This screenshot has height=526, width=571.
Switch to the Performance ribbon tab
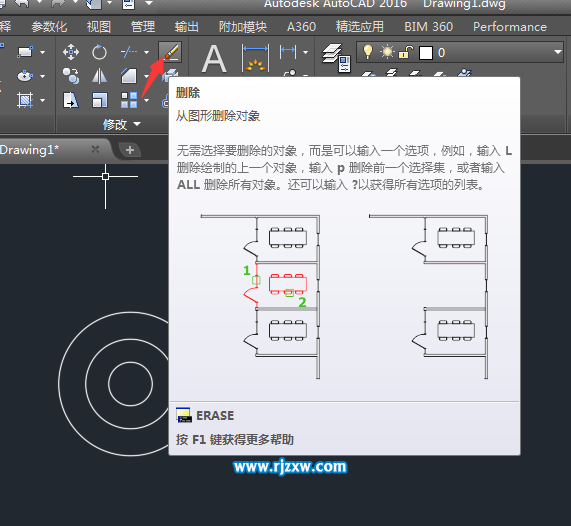coord(510,27)
